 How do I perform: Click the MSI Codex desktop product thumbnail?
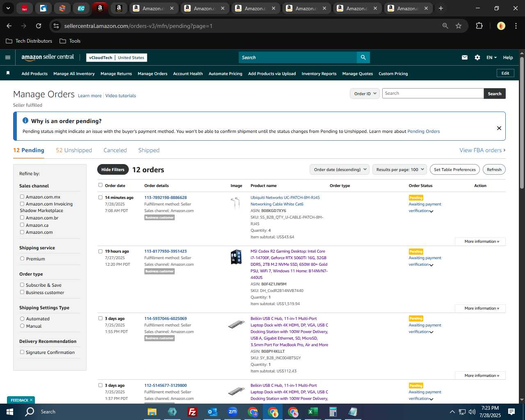click(236, 257)
